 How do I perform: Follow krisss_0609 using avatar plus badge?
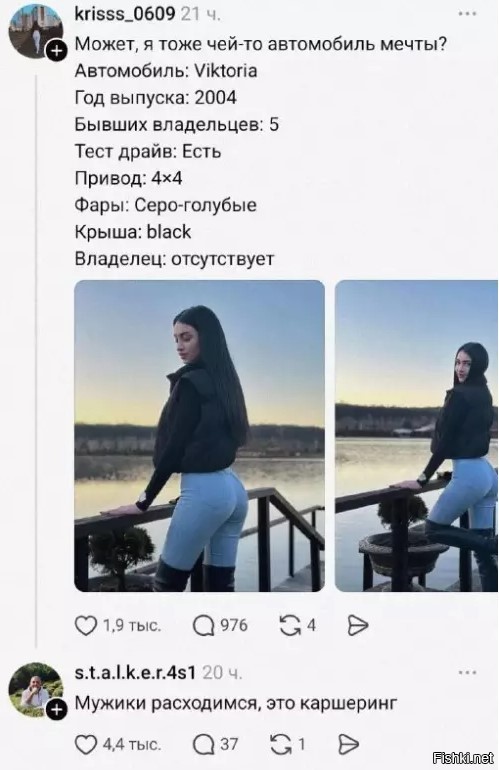click(x=56, y=51)
